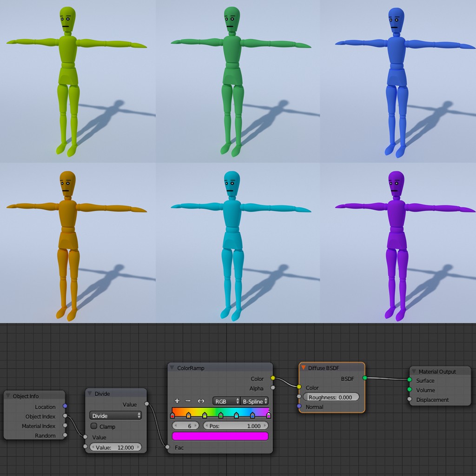
Task: Select the rightmost color stop on the ramp
Action: pos(269,415)
